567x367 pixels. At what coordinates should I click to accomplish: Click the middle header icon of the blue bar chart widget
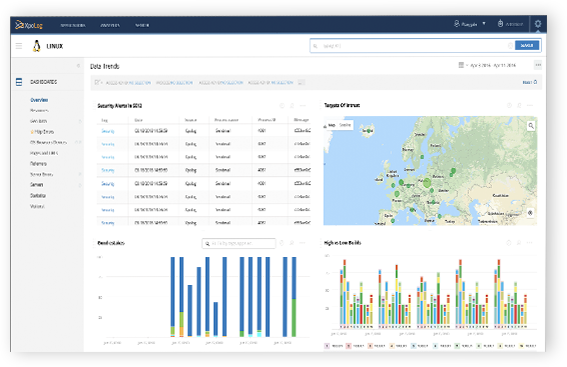point(292,243)
